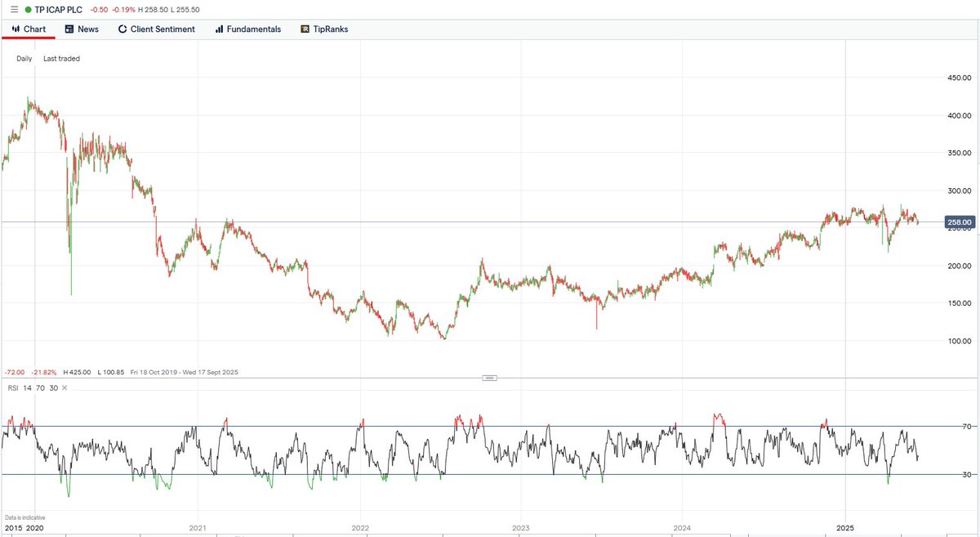
Task: Open the News tab
Action: pyautogui.click(x=82, y=29)
